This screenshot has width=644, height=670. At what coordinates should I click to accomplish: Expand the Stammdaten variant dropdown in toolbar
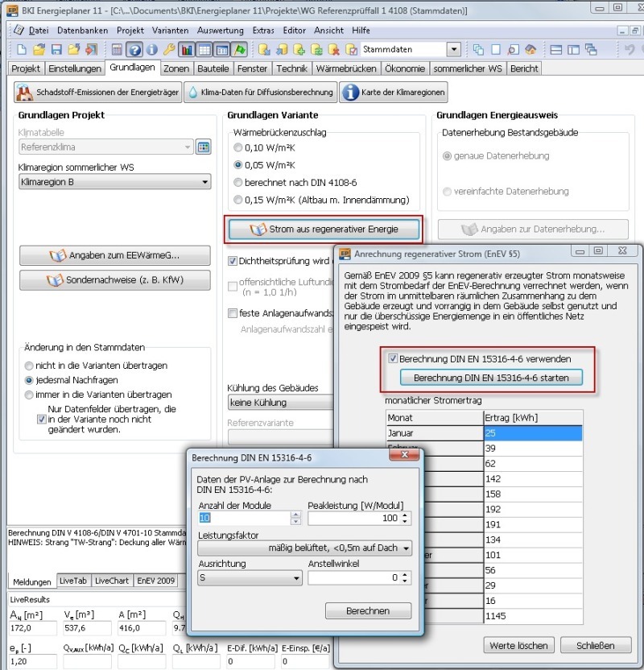tap(453, 50)
